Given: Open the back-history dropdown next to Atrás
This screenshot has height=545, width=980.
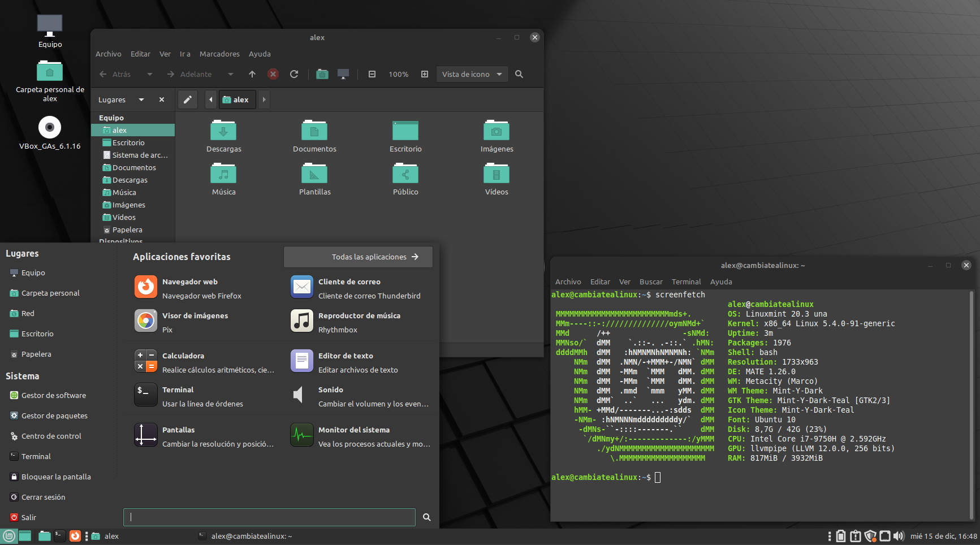Looking at the screenshot, I should (149, 74).
